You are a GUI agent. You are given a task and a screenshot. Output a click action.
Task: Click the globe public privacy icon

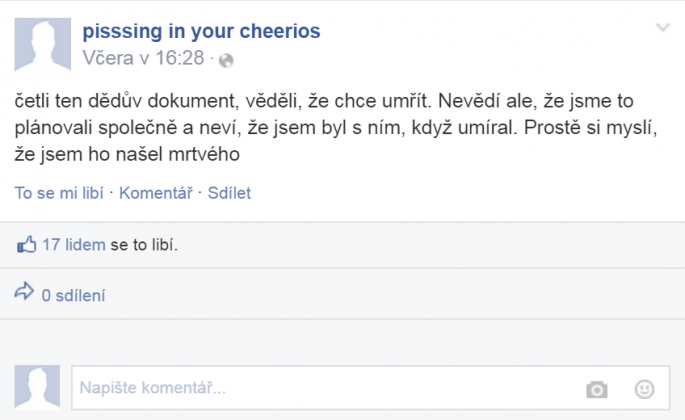point(226,60)
